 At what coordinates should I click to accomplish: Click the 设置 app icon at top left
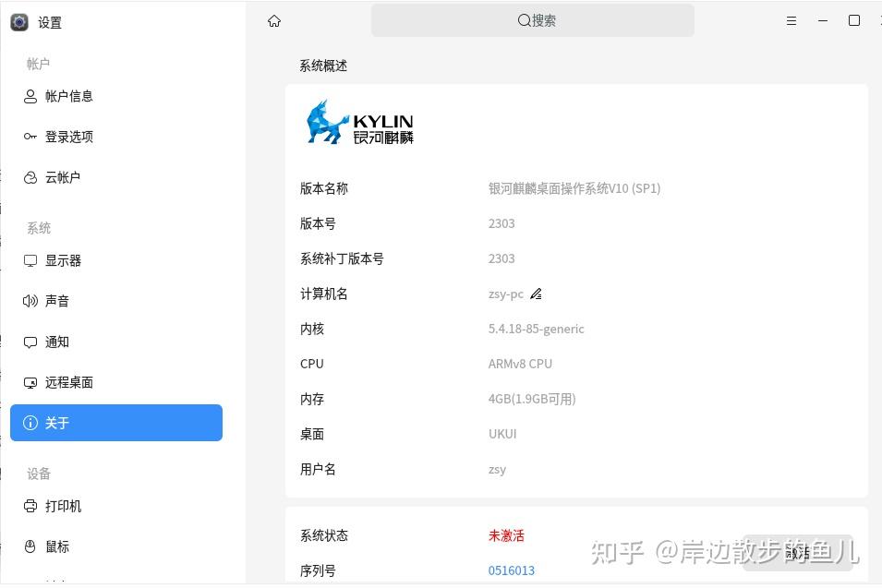click(18, 22)
